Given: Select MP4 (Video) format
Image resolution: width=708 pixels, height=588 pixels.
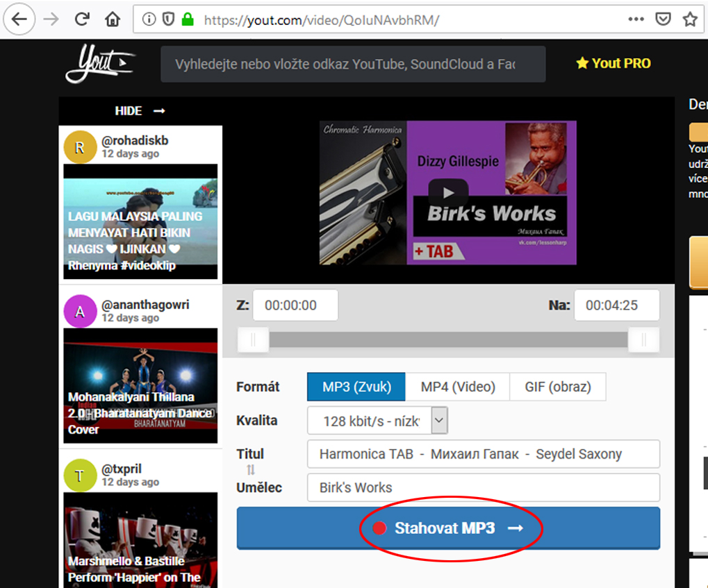Looking at the screenshot, I should click(458, 387).
